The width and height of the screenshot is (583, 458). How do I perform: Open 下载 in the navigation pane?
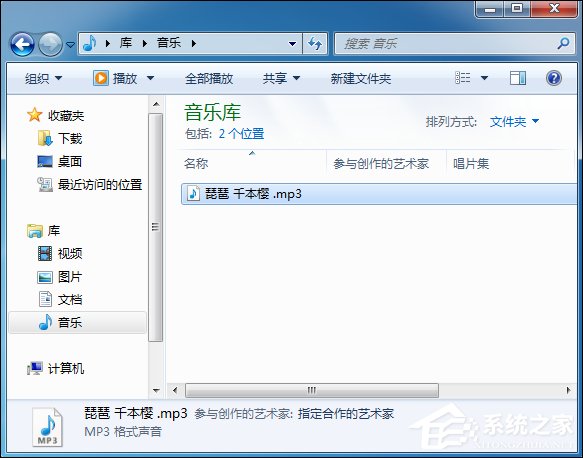point(70,138)
